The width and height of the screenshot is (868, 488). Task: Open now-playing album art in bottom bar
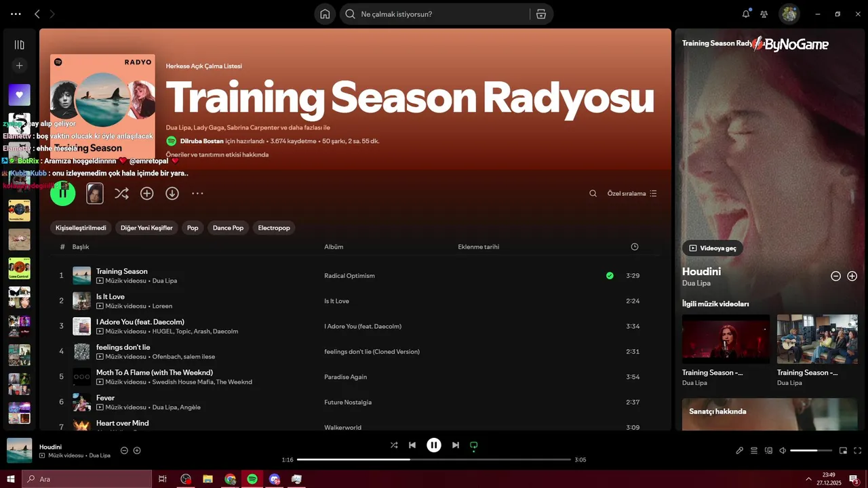(x=19, y=451)
